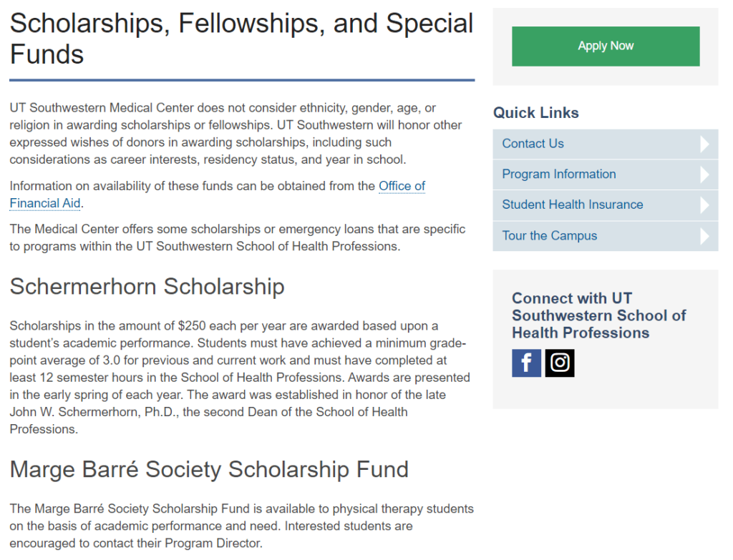
Task: Click the Student Health Insurance quick link
Action: [571, 205]
